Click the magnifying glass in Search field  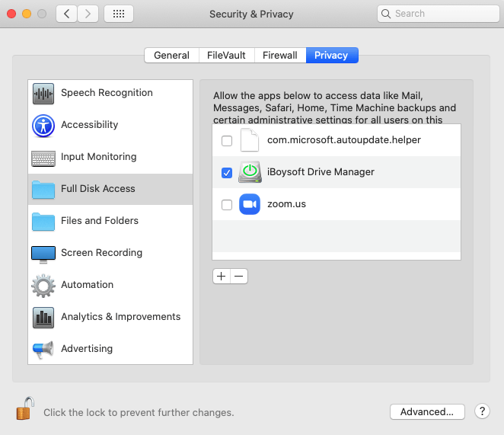click(386, 14)
